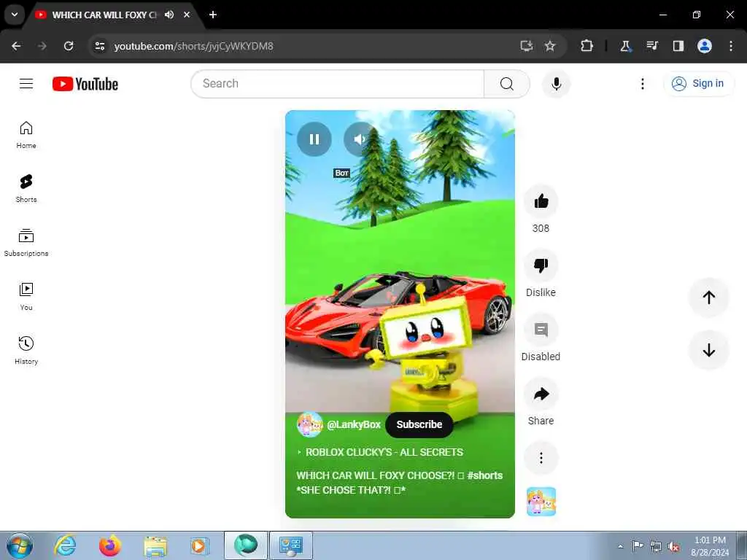Launch Firefox from taskbar
This screenshot has width=747, height=560.
110,545
